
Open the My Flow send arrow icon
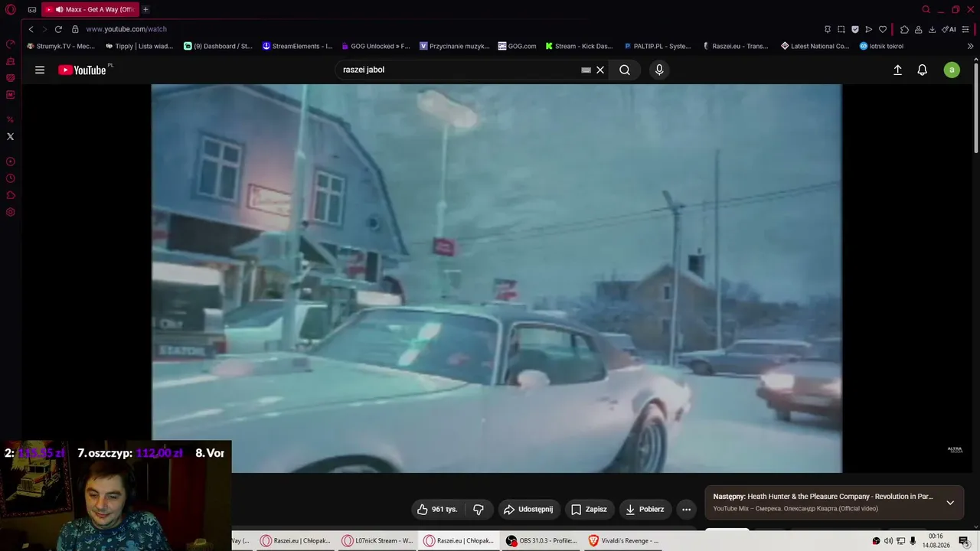click(x=869, y=29)
